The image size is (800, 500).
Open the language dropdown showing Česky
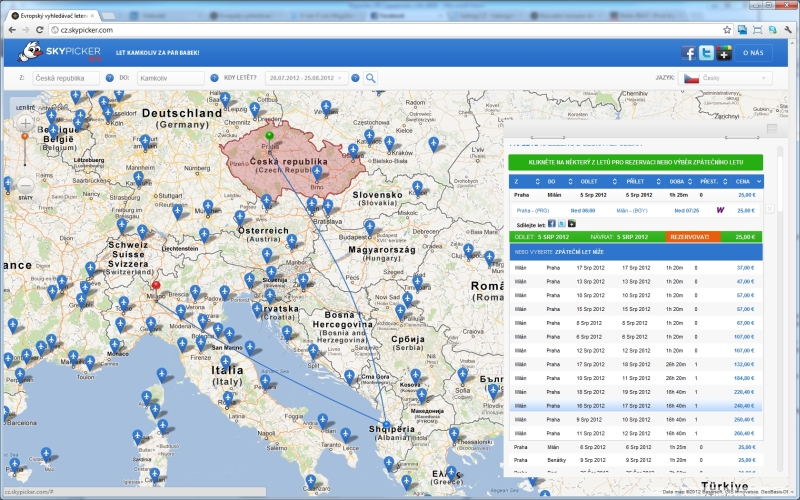tap(726, 78)
